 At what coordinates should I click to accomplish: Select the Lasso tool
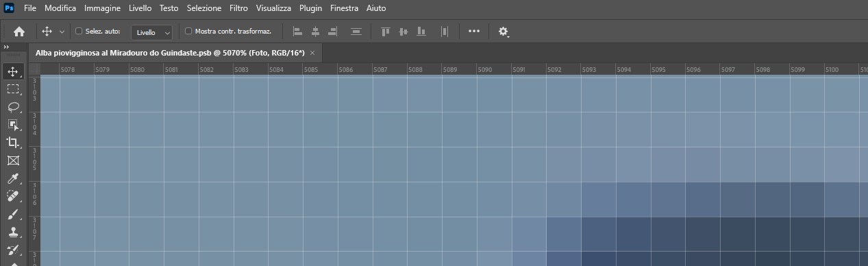(x=13, y=107)
